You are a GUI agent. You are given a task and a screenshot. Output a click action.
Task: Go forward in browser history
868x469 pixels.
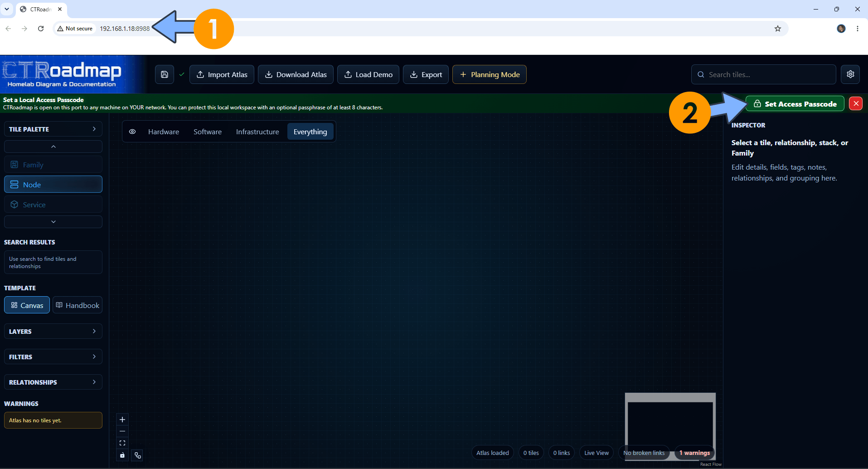point(24,29)
